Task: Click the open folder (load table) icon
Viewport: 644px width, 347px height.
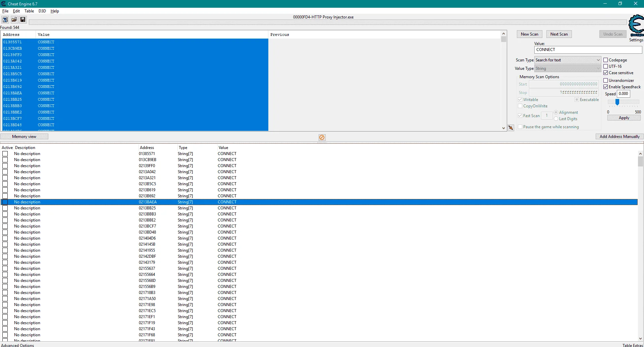Action: pos(14,20)
